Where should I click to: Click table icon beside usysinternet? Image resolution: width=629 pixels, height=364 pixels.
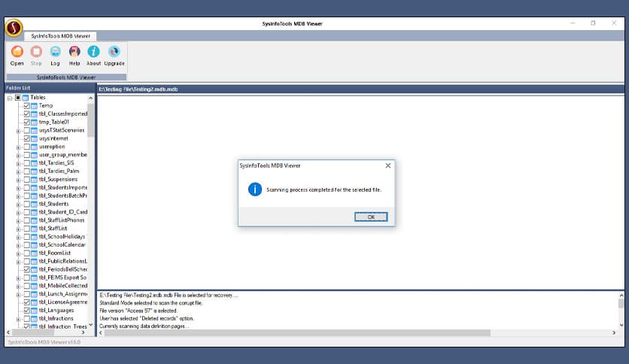click(34, 138)
